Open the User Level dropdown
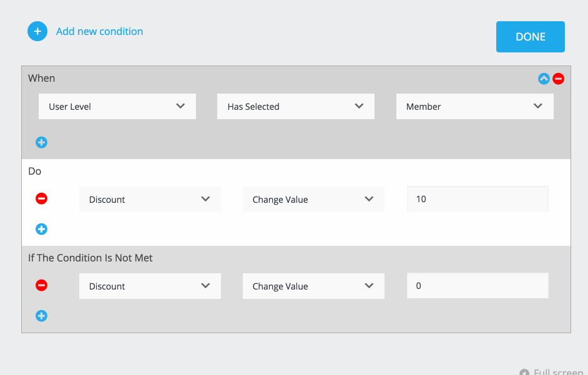 click(x=117, y=107)
